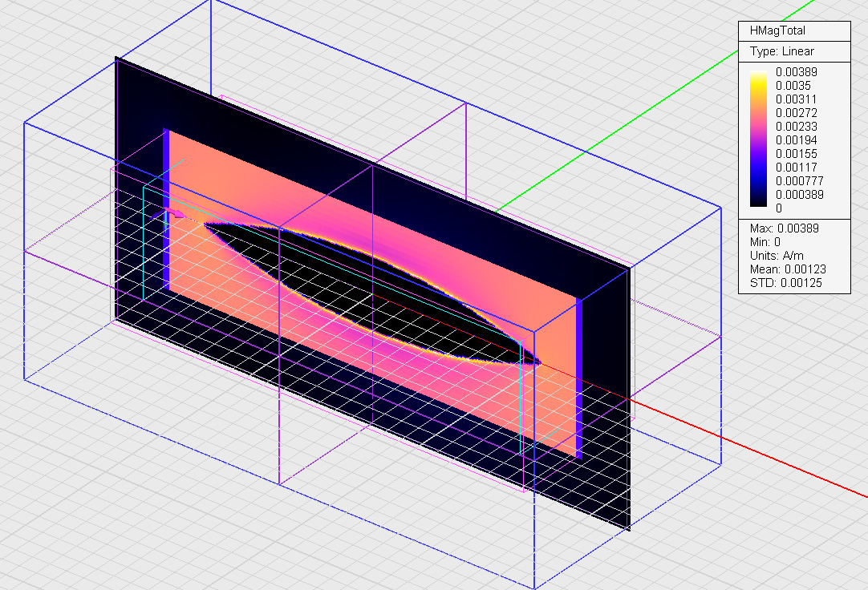Screen dimensions: 868x590
Task: Click the color scale gradient bar
Action: click(x=758, y=139)
